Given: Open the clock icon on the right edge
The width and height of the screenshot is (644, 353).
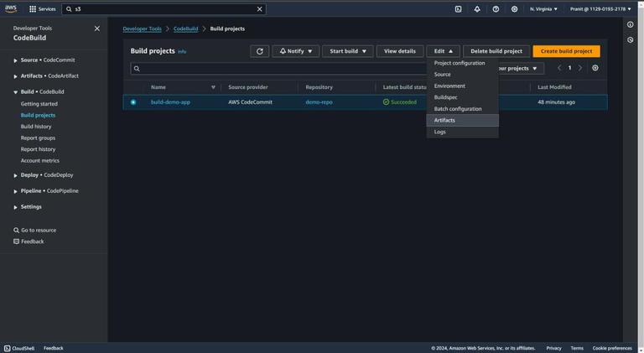Looking at the screenshot, I should [630, 39].
